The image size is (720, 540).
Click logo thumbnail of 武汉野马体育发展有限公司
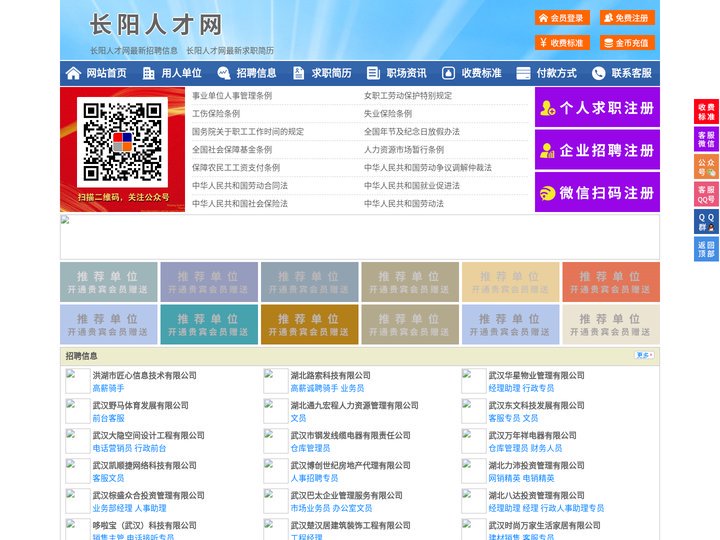[78, 411]
